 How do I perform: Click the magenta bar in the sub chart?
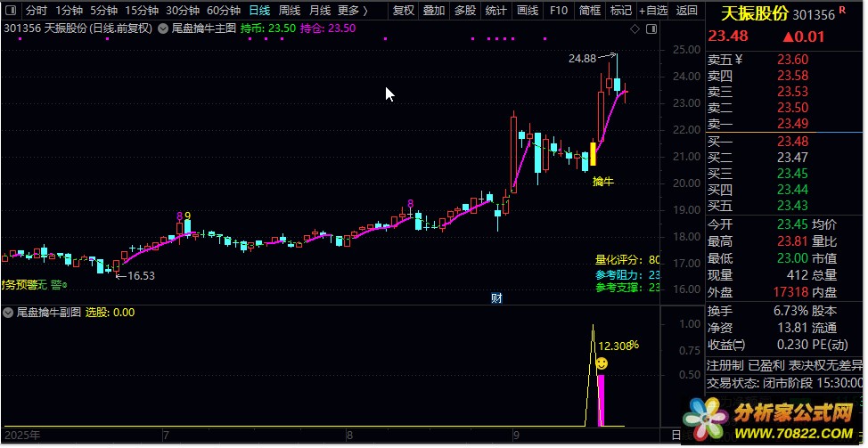tap(601, 401)
